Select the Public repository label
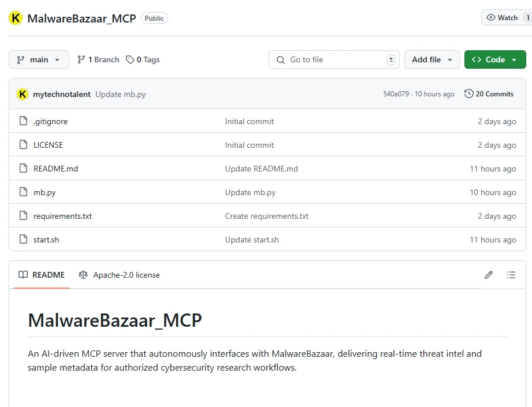The height and width of the screenshot is (407, 532). (154, 18)
